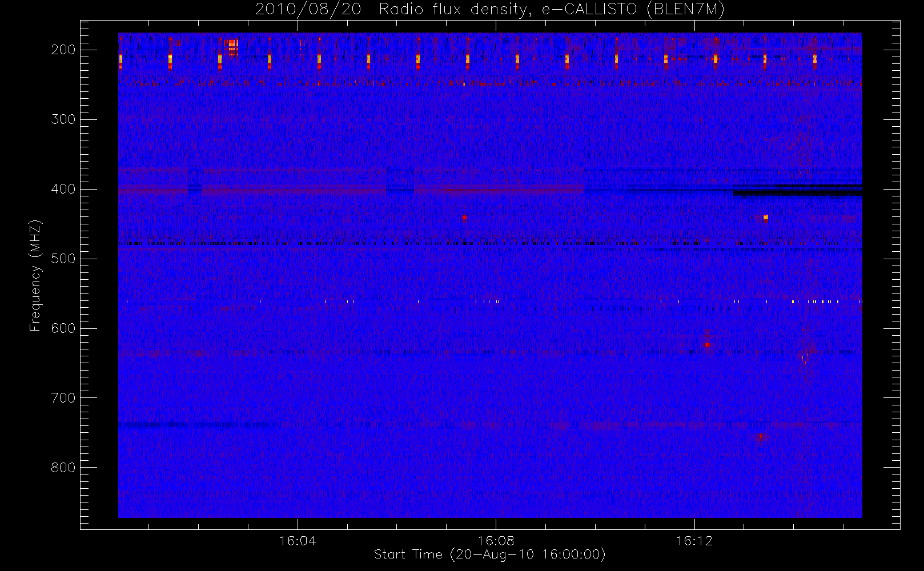This screenshot has height=571, width=924.
Task: Click the 600 frequency tick label
Action: tap(63, 328)
